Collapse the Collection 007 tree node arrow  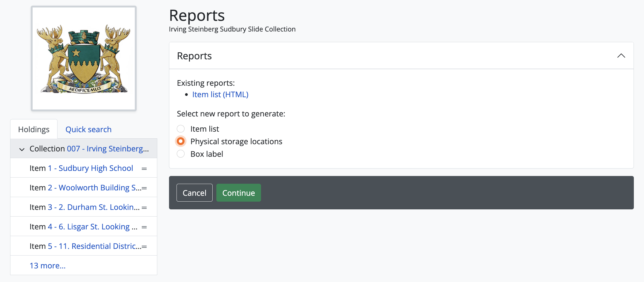(22, 149)
